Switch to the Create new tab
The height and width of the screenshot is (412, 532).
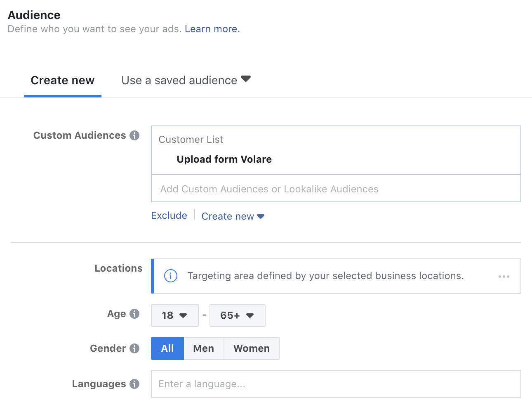(x=63, y=81)
